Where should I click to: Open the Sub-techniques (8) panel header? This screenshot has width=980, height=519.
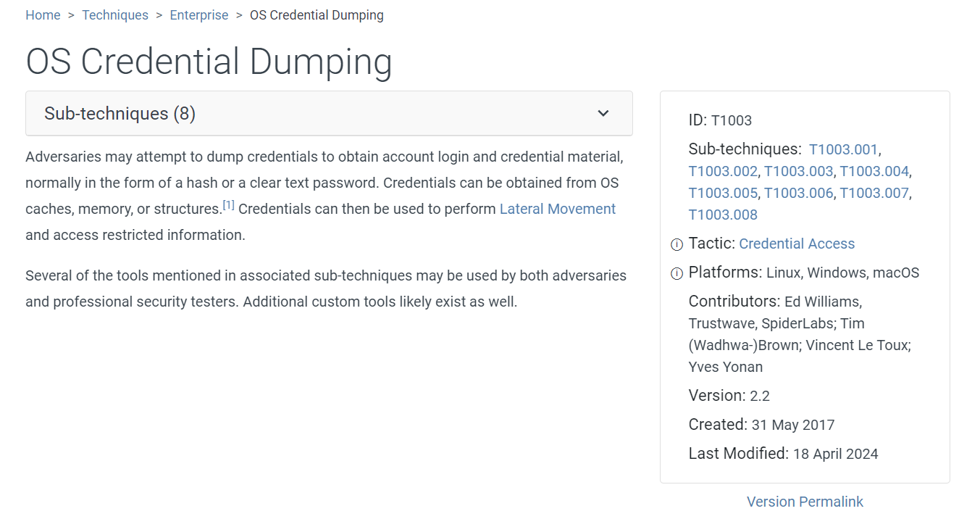click(120, 114)
